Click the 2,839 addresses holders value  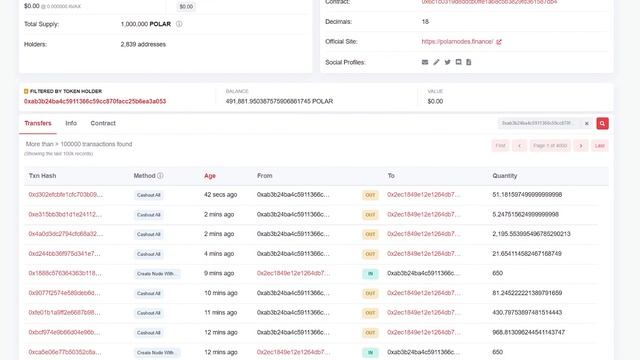pyautogui.click(x=143, y=44)
